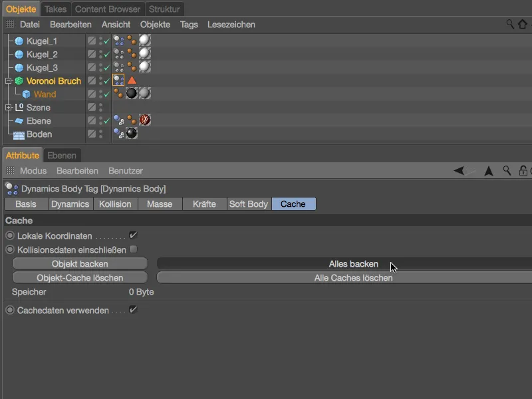Select the Dynamics Body tag on Kugel_1

(x=118, y=41)
